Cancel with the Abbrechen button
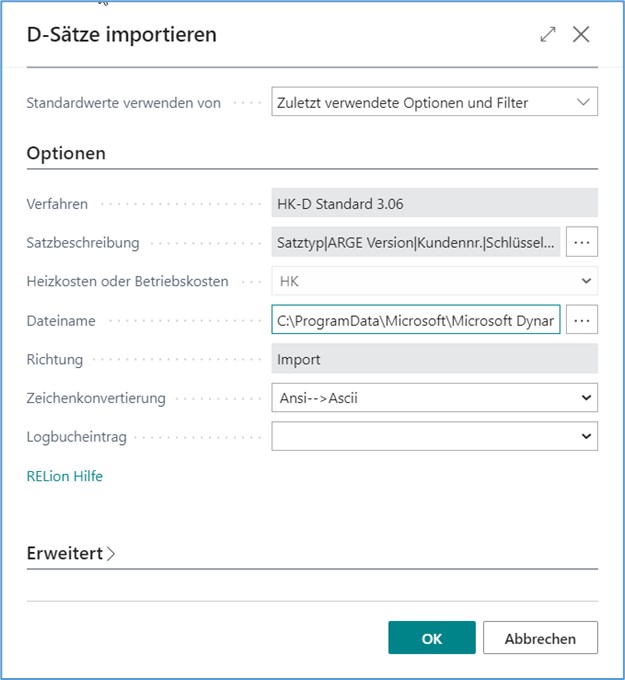The width and height of the screenshot is (625, 680). [x=540, y=638]
